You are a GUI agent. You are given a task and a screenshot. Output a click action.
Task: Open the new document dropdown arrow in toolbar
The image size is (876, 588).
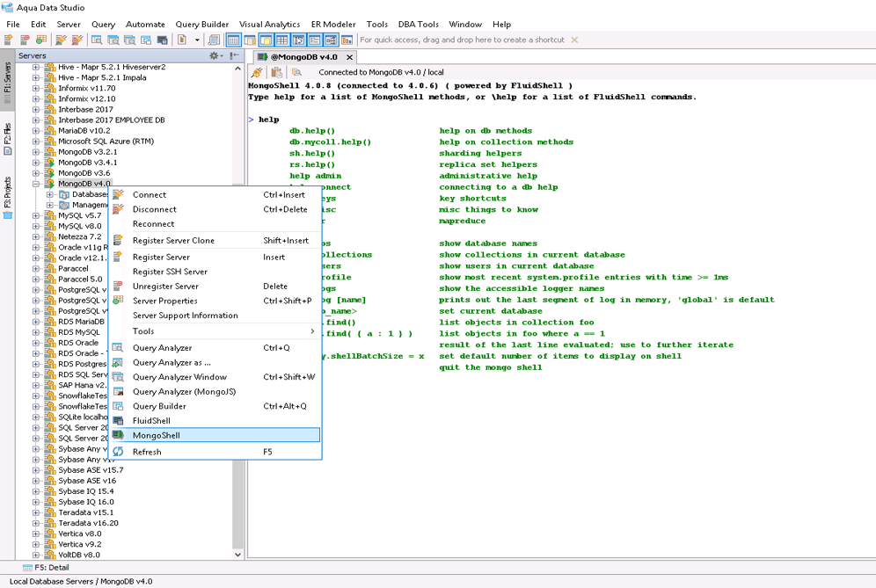point(197,40)
